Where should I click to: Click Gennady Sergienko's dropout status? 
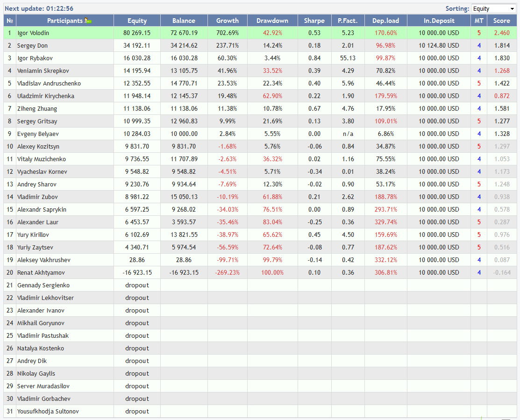[137, 285]
